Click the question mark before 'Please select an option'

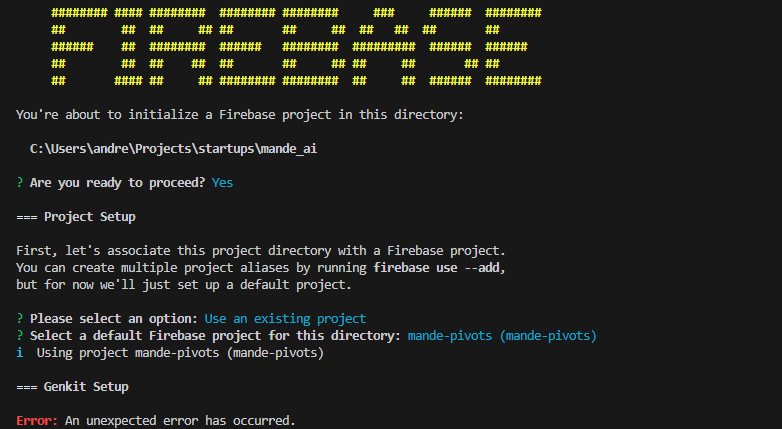coord(20,319)
